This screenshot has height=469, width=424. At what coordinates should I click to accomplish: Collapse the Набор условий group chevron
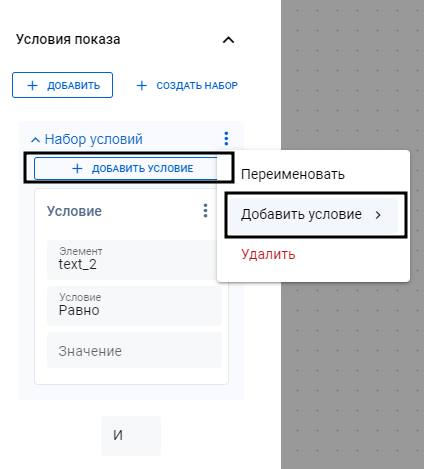(35, 140)
